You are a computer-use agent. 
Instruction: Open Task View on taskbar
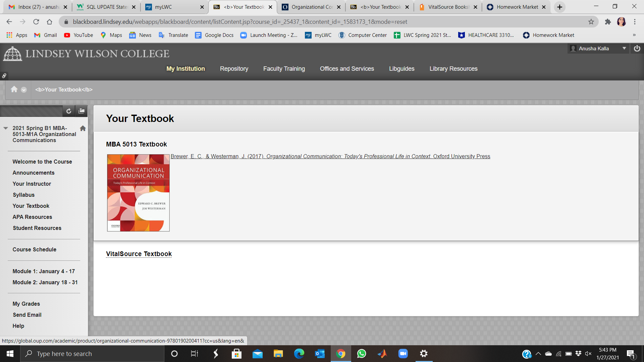195,354
